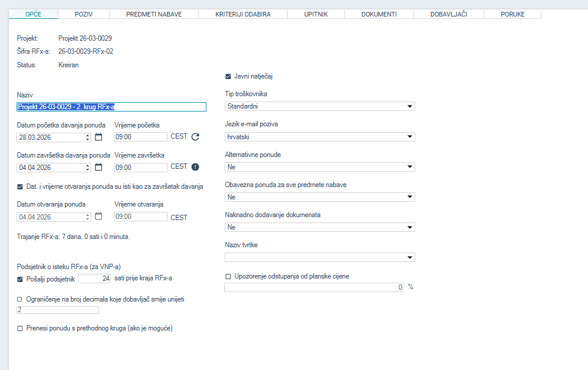Click stepper arrows on start date field
Viewport: 588px width, 370px height.
88,137
